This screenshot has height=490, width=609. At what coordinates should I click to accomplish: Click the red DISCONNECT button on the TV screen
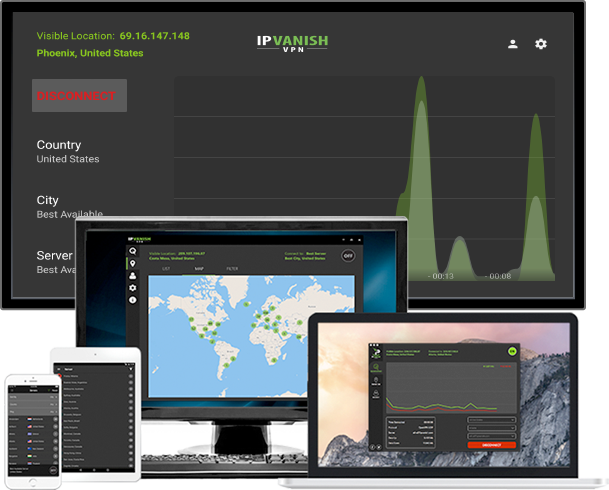pos(79,96)
